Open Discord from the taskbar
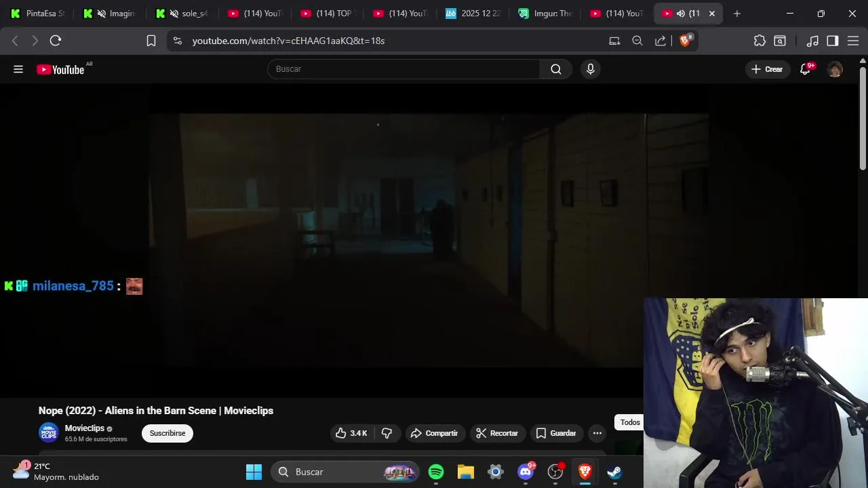Viewport: 868px width, 488px height. (x=526, y=472)
